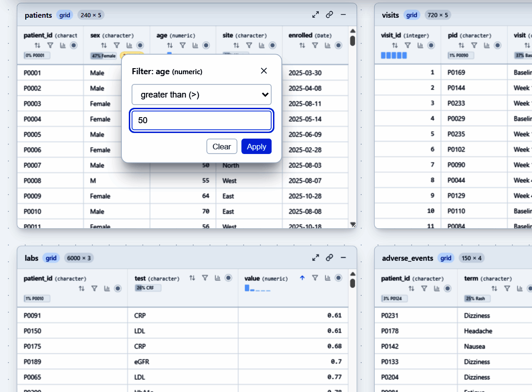Collapse the patients panel
Image resolution: width=532 pixels, height=392 pixels.
tap(343, 14)
